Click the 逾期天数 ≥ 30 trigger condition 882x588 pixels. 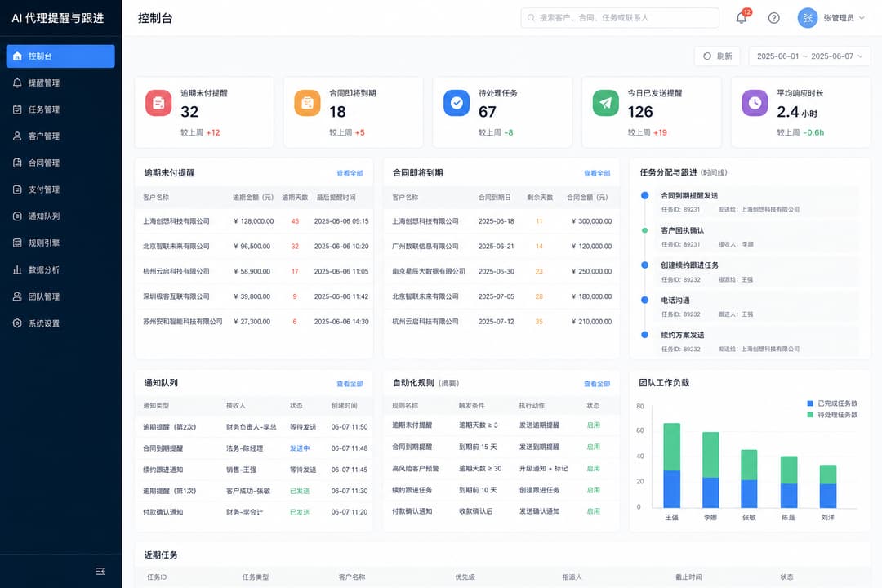pos(480,468)
